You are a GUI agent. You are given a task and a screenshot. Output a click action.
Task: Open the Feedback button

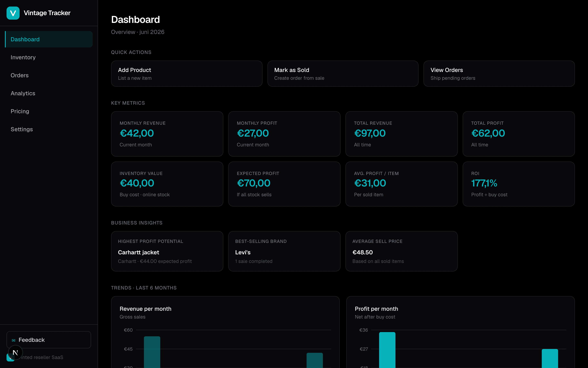[49, 340]
